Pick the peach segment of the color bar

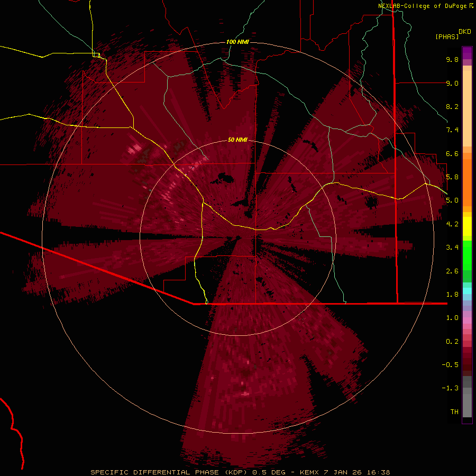pos(467,108)
